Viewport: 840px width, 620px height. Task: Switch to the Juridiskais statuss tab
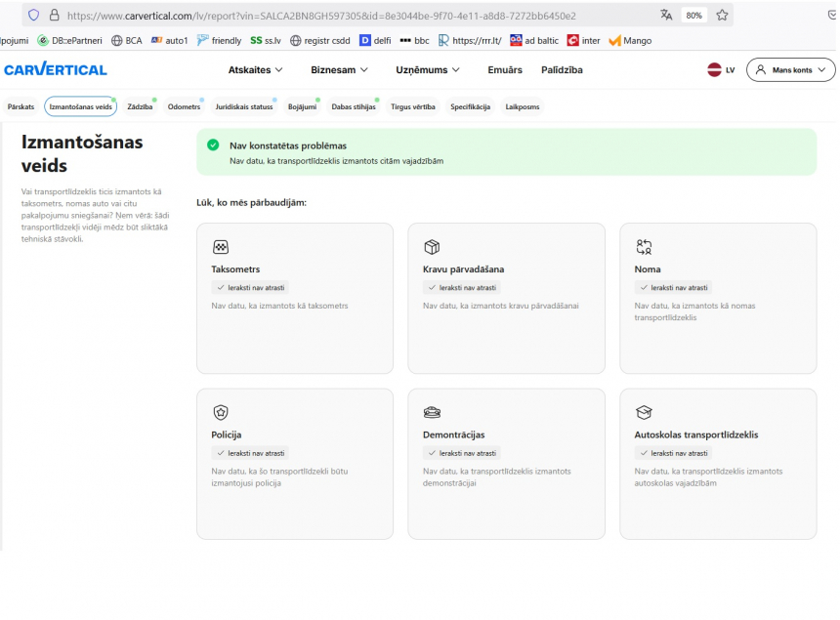[244, 106]
